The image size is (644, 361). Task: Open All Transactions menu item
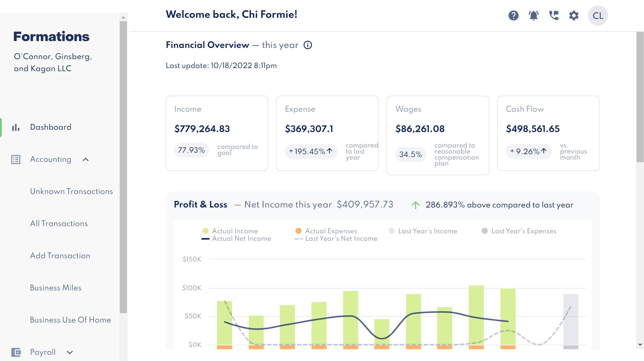coord(59,224)
